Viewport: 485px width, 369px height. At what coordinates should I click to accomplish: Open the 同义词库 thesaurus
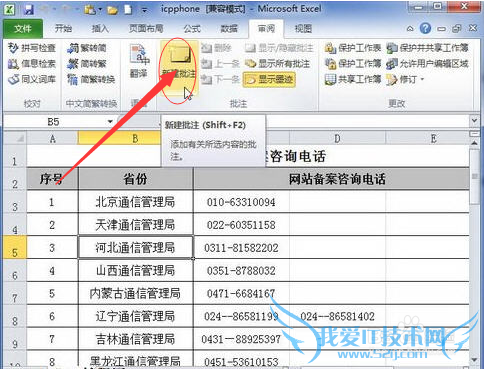coord(31,79)
